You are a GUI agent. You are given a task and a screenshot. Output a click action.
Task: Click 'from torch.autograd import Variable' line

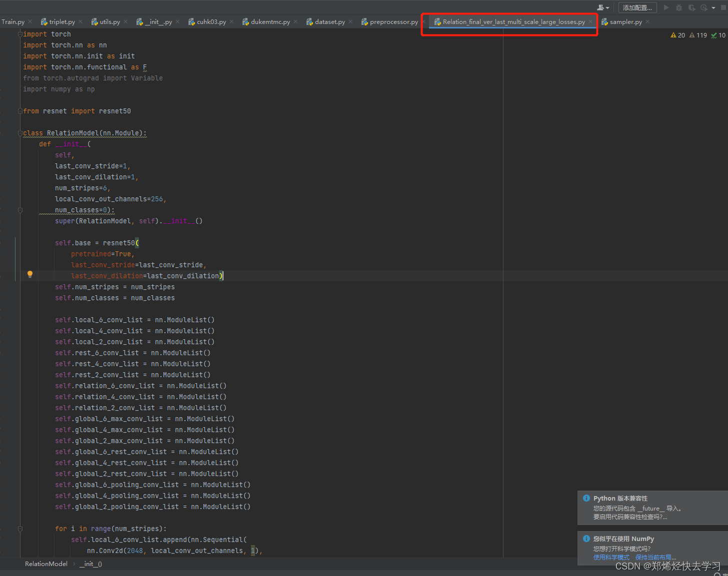point(93,78)
